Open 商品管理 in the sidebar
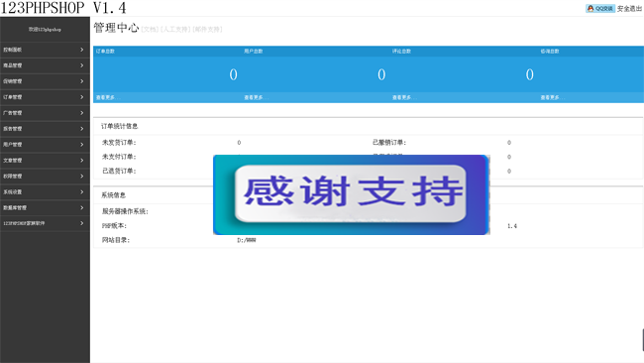Viewport: 644px width, 363px height. (45, 65)
